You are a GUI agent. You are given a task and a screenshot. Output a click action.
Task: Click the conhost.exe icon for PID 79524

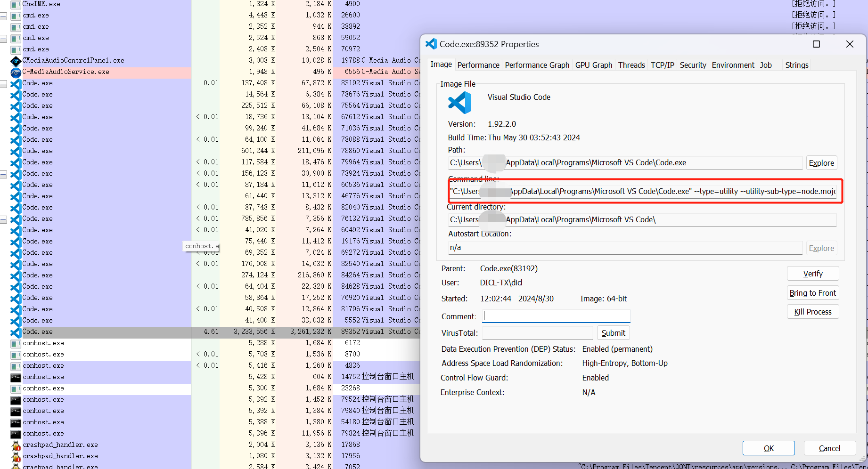pyautogui.click(x=16, y=400)
